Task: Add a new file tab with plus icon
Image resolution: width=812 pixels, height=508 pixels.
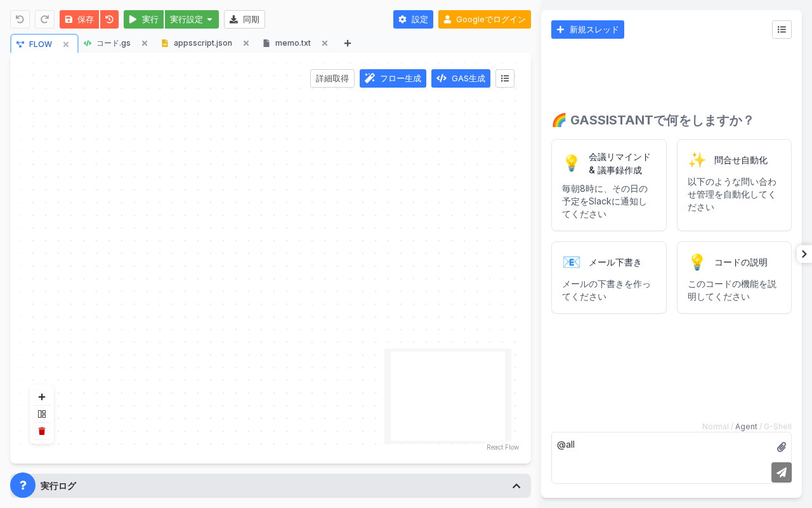Action: [x=348, y=43]
